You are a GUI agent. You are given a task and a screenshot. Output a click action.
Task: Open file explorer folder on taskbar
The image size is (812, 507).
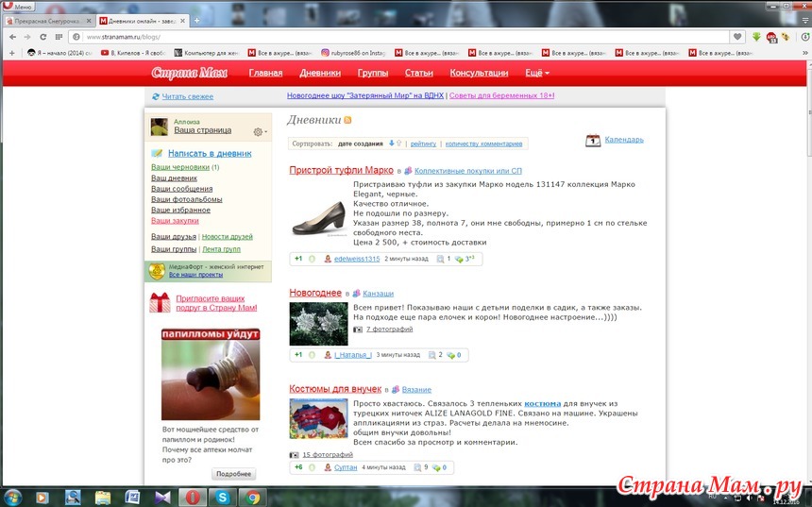pos(103,498)
